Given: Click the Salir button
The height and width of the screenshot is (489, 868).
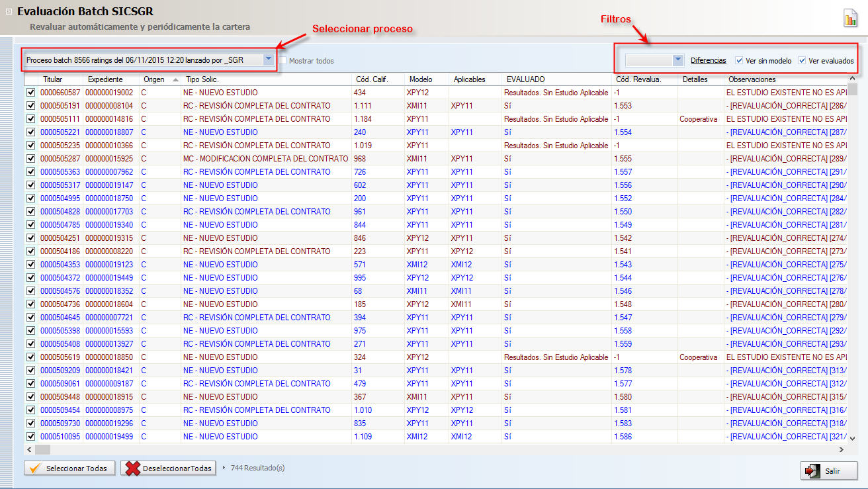Looking at the screenshot, I should click(x=829, y=471).
